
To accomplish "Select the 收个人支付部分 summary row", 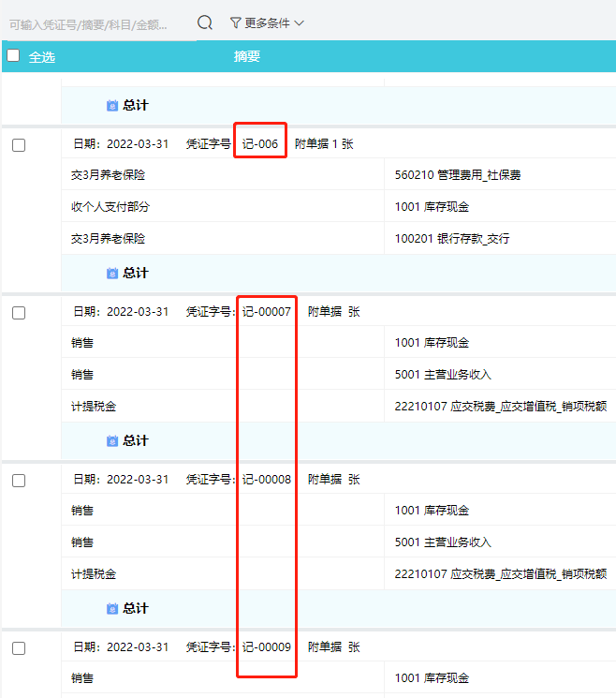I will [x=110, y=207].
